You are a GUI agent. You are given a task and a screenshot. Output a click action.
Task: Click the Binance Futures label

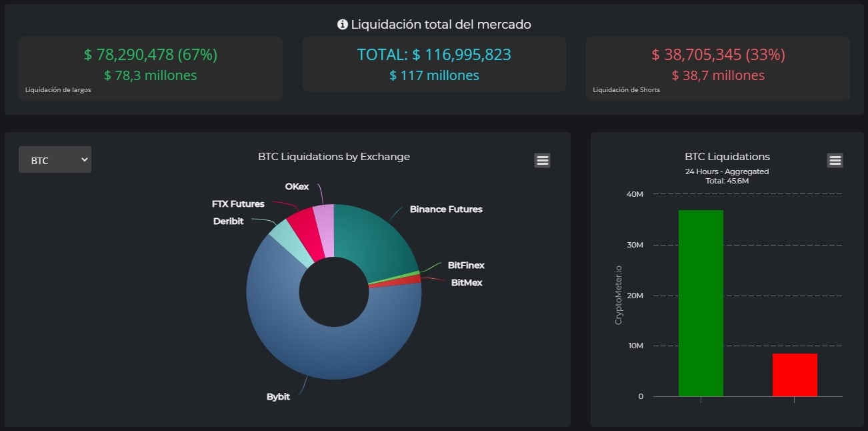tap(445, 209)
